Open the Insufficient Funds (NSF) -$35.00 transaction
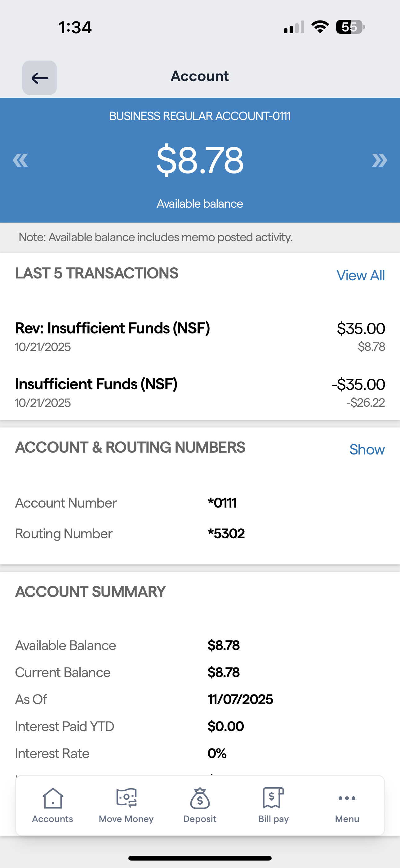Screen dimensions: 400x868 [x=200, y=392]
